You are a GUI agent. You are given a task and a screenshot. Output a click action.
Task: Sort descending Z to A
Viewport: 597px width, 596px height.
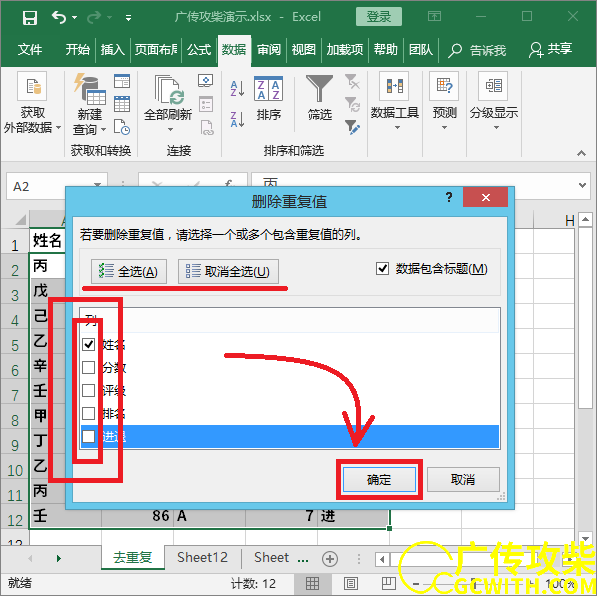tap(237, 119)
